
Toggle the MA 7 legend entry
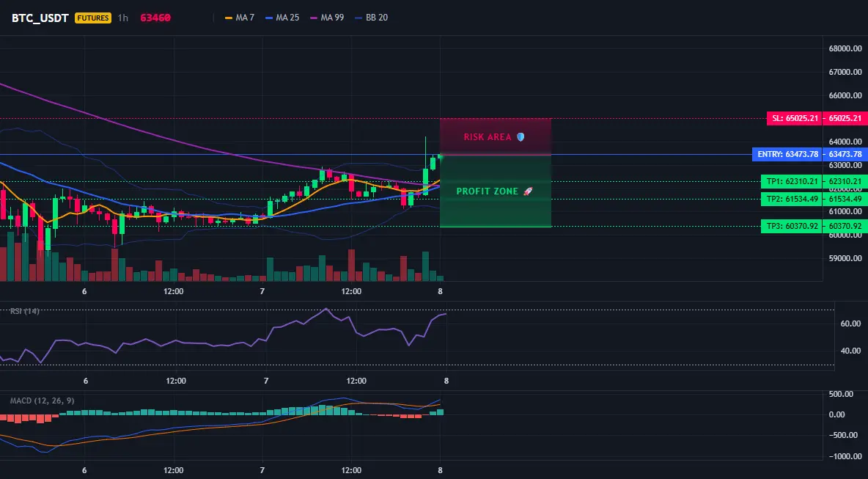click(x=240, y=18)
